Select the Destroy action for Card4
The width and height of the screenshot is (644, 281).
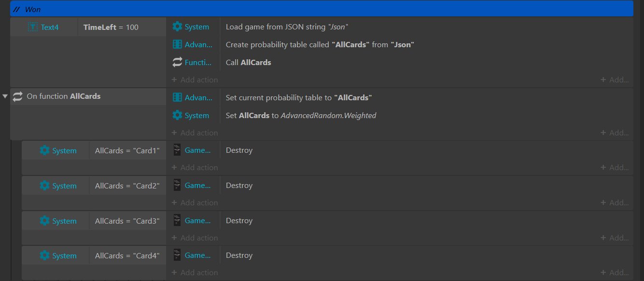[x=239, y=255]
